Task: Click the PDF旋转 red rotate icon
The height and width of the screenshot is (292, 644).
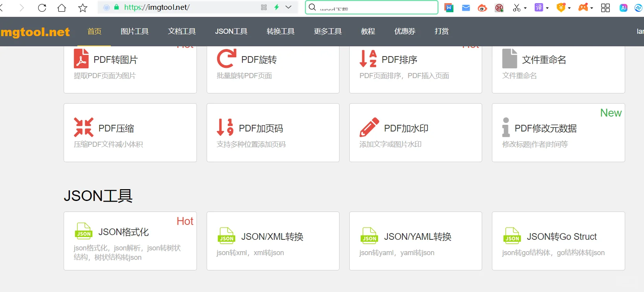Action: click(x=227, y=58)
